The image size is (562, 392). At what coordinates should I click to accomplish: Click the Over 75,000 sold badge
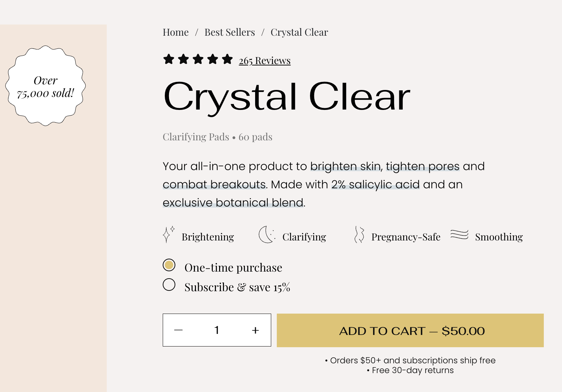coord(45,86)
